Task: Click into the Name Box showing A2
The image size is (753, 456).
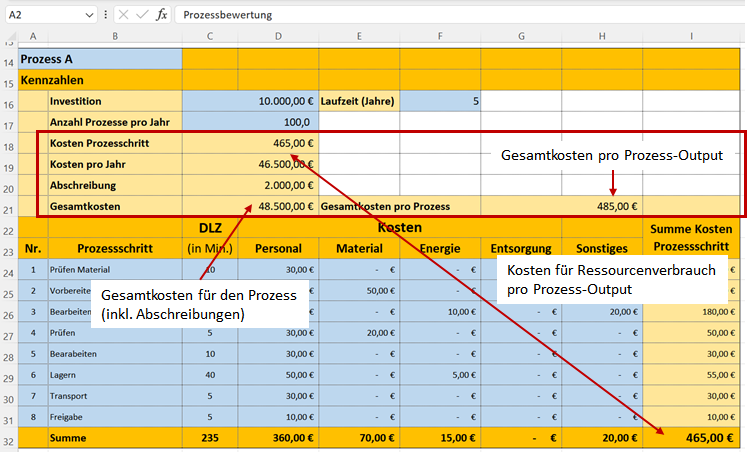Action: point(40,16)
